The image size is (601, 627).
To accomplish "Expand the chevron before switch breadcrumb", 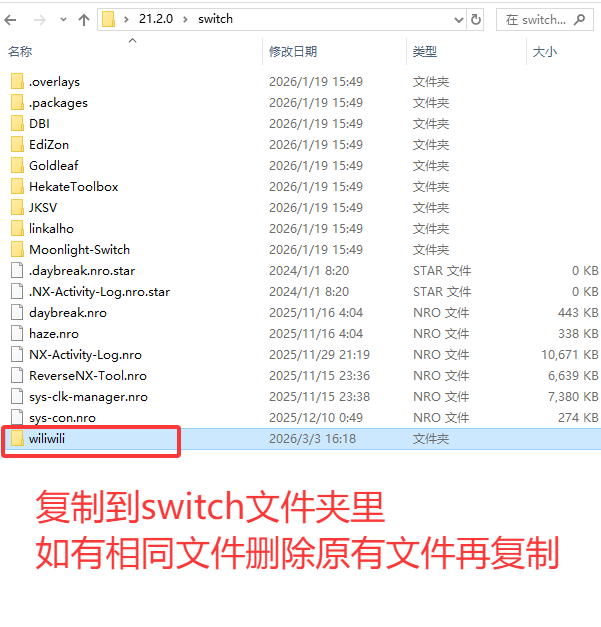I will coord(186,19).
